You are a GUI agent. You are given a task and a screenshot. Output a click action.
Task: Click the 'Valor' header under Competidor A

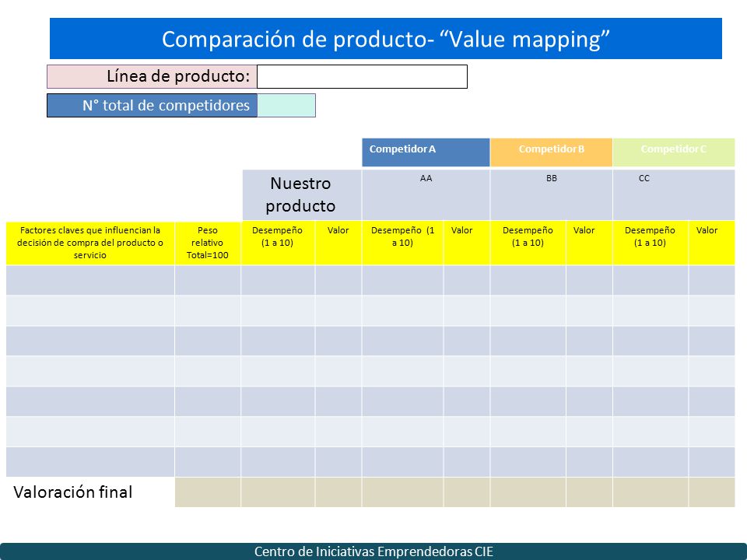click(466, 243)
